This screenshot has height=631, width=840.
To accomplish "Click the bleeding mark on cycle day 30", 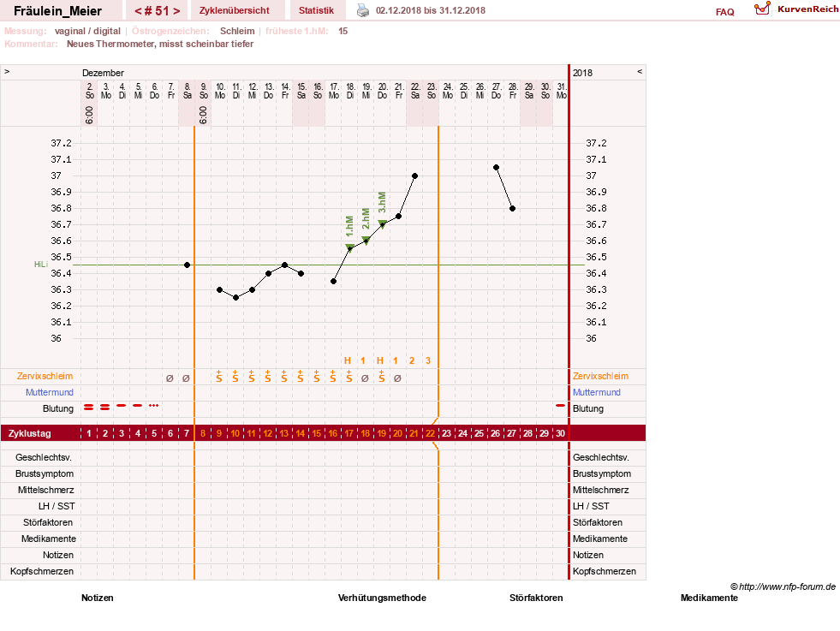I will [560, 406].
